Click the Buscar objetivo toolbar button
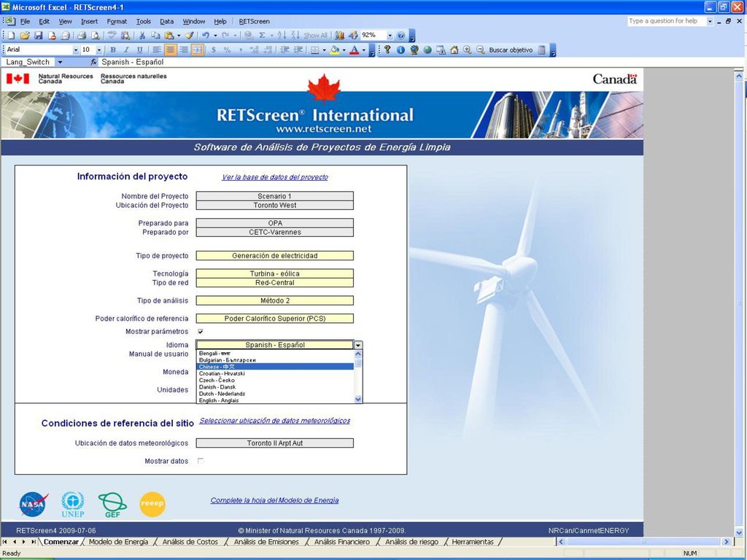Screen dimensions: 747x560 coord(511,50)
